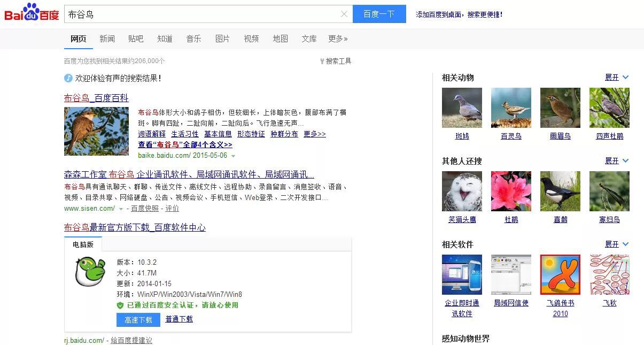Click the cuckoo bird thumbnail in Baike result
Viewport: 644px width, 345px height.
[x=96, y=131]
